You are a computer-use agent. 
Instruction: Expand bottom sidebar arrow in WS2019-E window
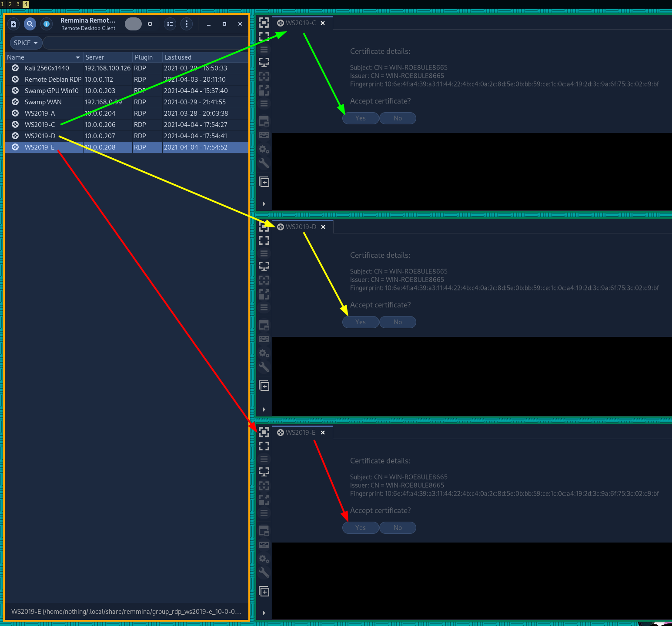264,613
